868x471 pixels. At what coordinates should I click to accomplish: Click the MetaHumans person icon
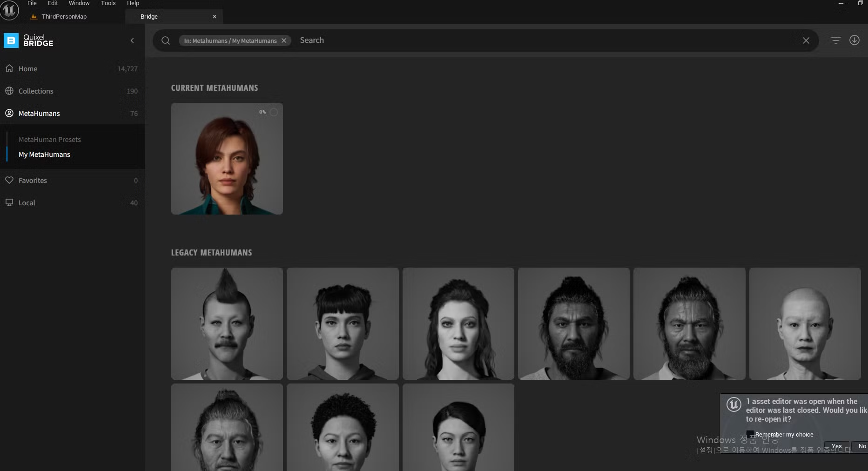pos(9,113)
